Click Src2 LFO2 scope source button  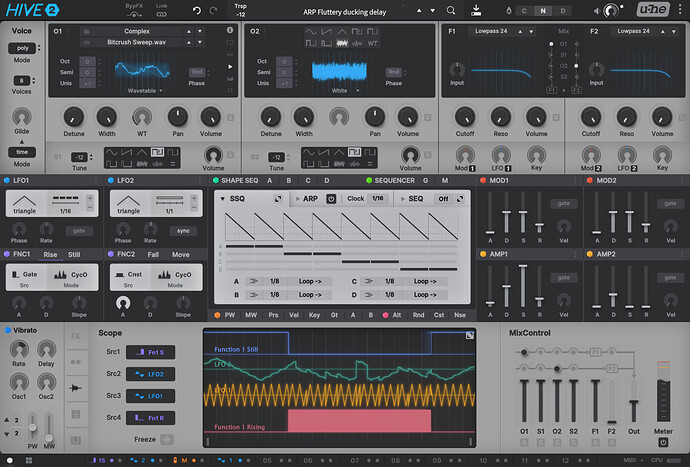150,374
